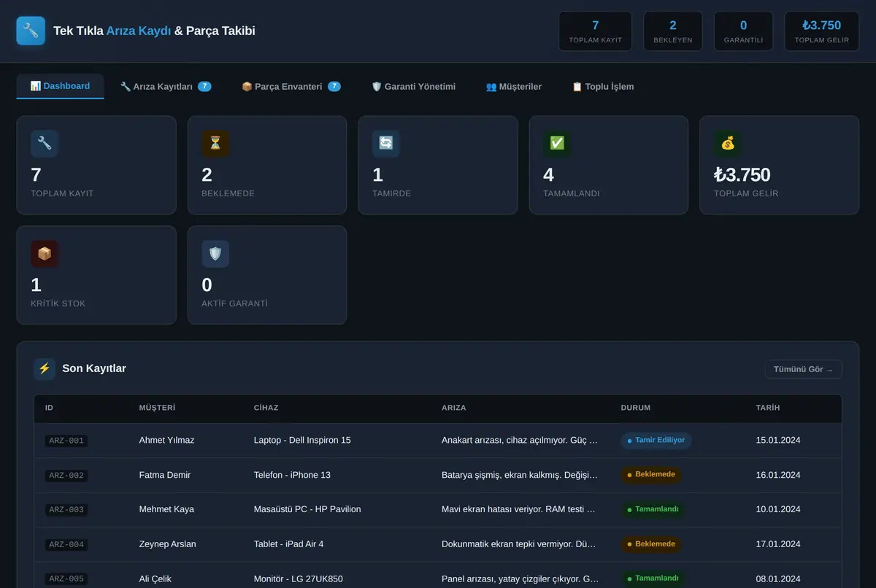This screenshot has width=876, height=588.
Task: Go to the Garanti Yönetimi tab
Action: pyautogui.click(x=413, y=86)
